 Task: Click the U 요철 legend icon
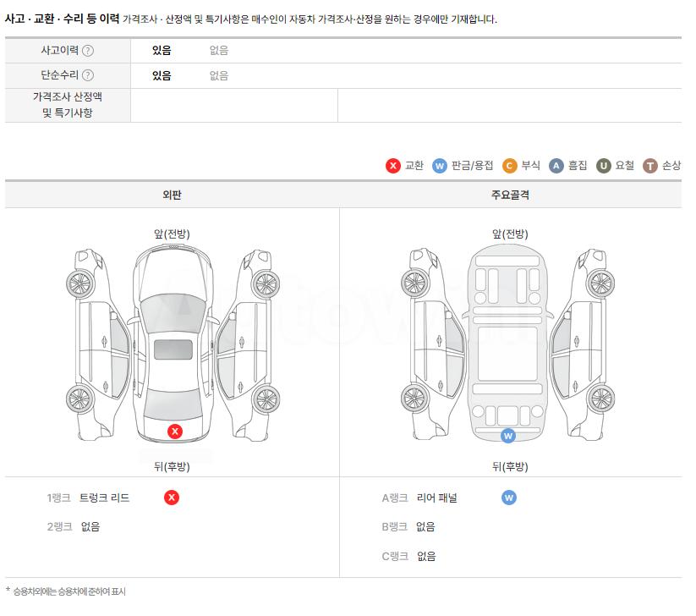pyautogui.click(x=603, y=166)
